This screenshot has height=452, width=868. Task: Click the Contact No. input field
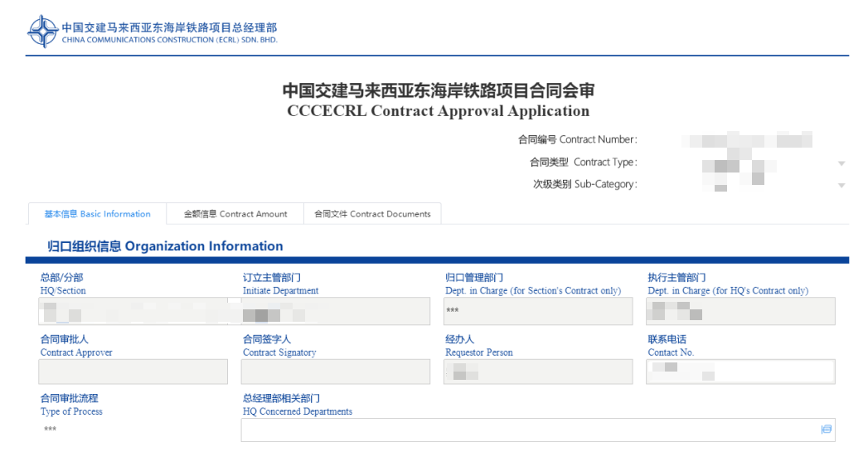pos(740,372)
